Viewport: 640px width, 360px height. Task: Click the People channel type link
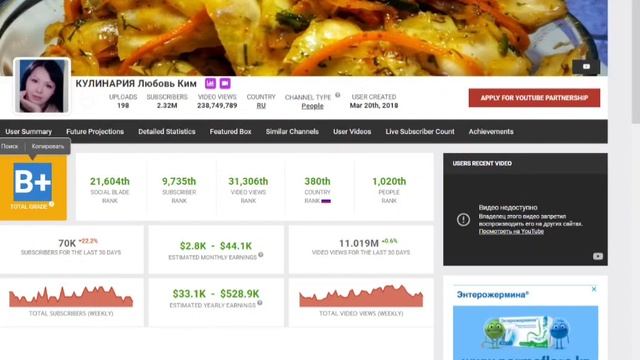tap(312, 106)
